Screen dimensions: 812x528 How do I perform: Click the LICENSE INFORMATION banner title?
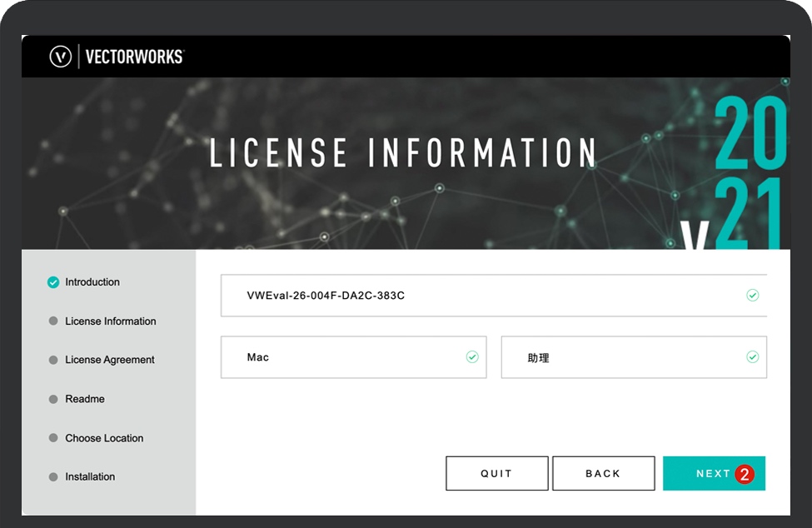[403, 152]
